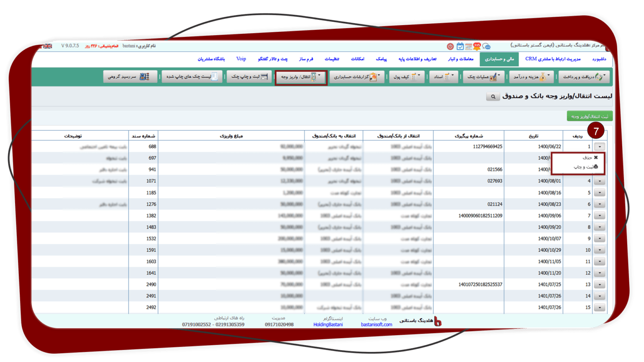
Task: Open action dropdown for row 6
Action: (600, 204)
